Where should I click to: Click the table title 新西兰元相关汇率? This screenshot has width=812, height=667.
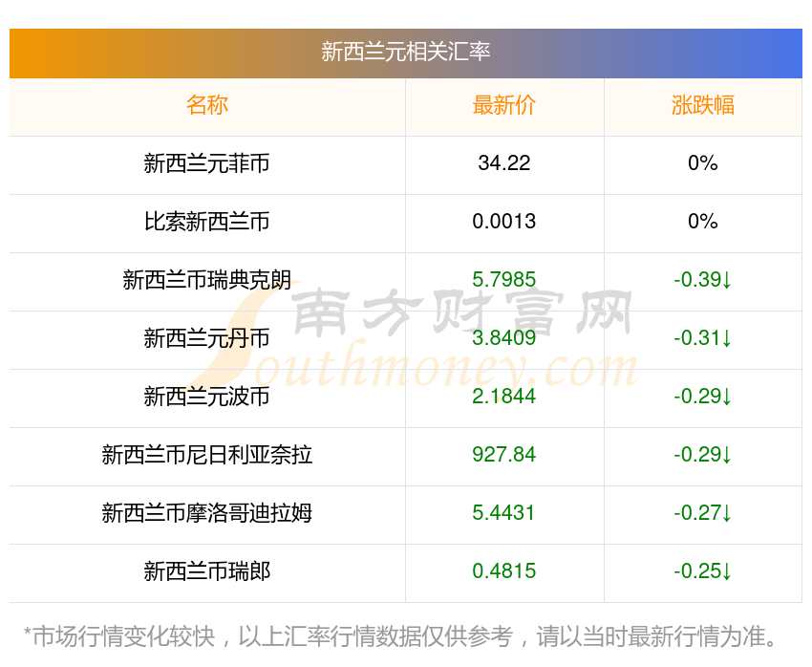405,52
